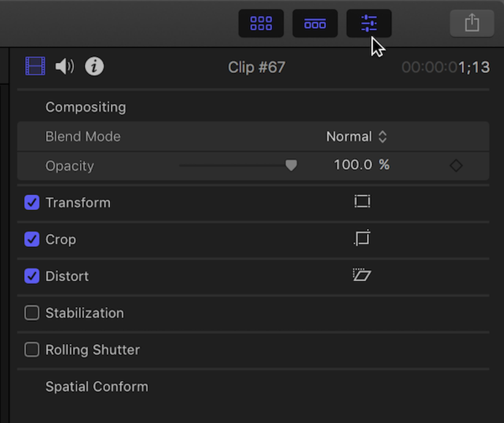Switch to the Audio inspector speaker tab
504x423 pixels.
pos(65,66)
